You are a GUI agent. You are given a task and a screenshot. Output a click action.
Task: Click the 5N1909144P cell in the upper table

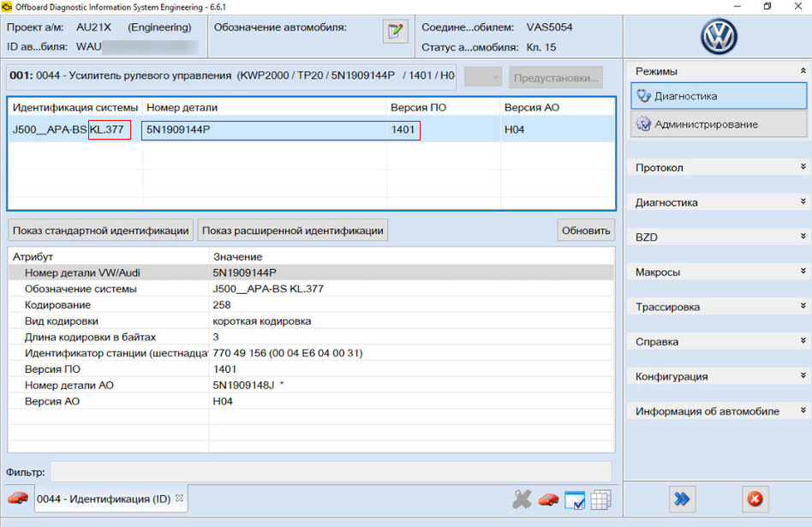click(264, 129)
